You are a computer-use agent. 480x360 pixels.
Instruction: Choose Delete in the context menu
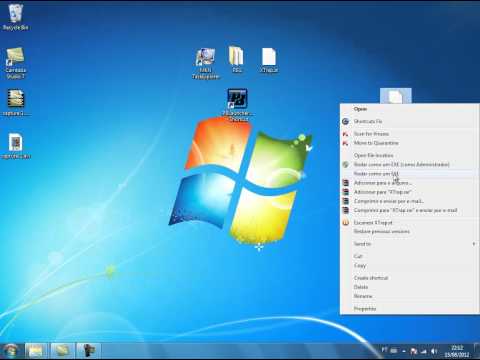(409, 287)
